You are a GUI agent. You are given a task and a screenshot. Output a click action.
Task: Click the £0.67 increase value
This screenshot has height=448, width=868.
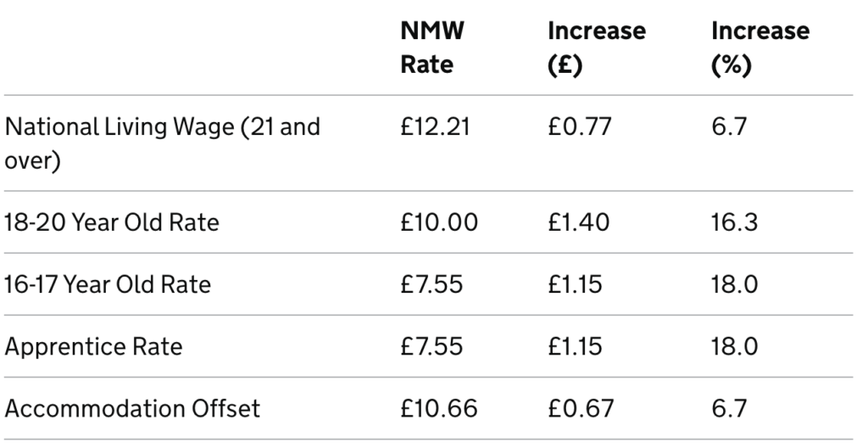(x=581, y=408)
